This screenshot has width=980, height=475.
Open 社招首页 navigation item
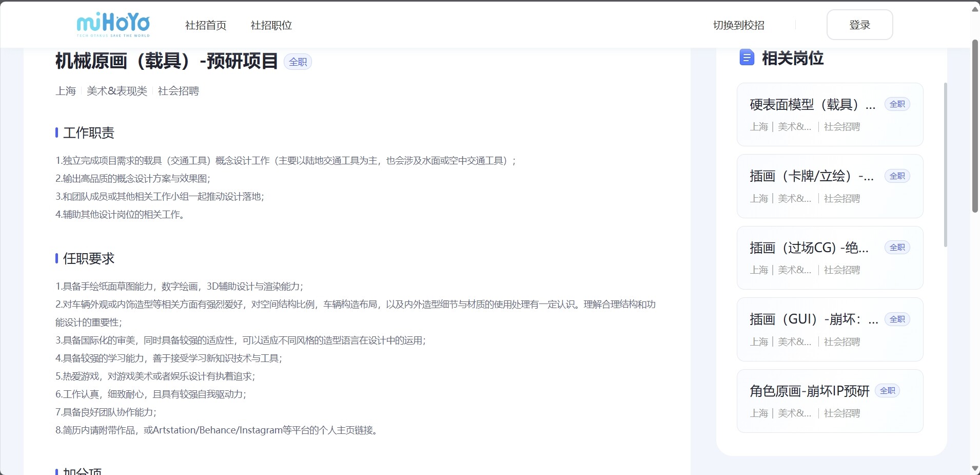click(206, 25)
